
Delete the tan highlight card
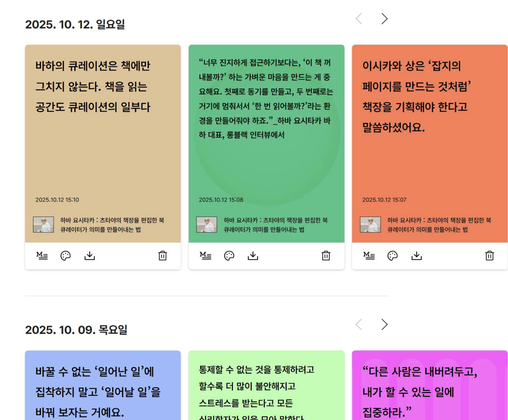[162, 256]
